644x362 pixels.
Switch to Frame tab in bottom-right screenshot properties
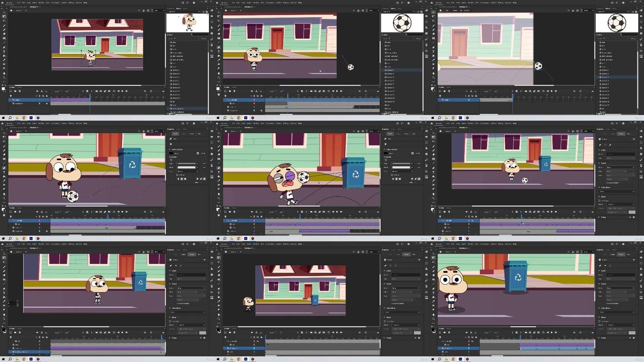[x=621, y=254]
